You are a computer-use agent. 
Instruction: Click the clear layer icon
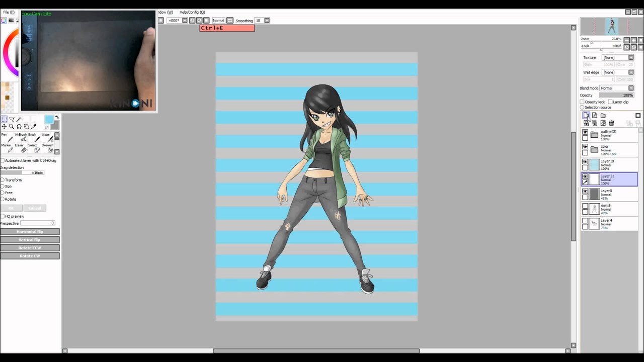[603, 123]
